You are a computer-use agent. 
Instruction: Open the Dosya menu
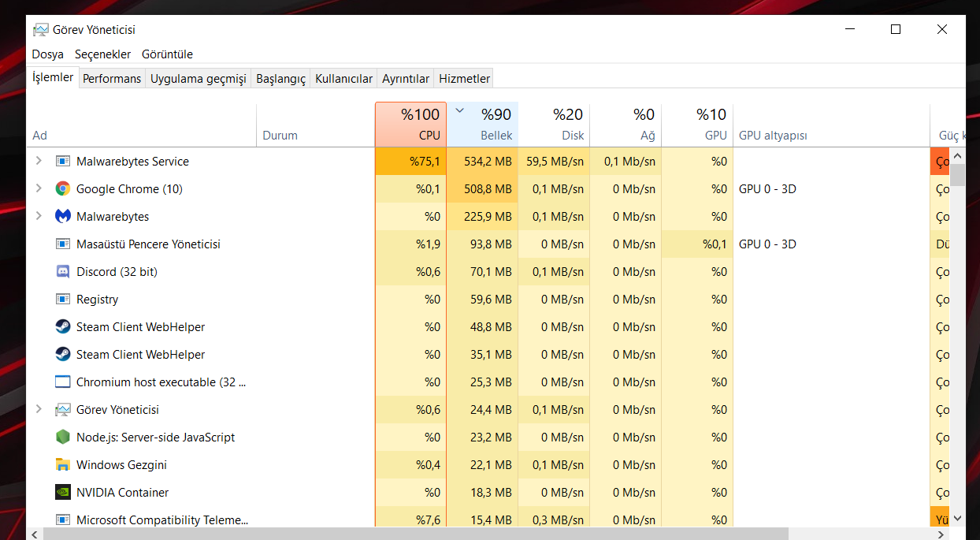pyautogui.click(x=48, y=54)
